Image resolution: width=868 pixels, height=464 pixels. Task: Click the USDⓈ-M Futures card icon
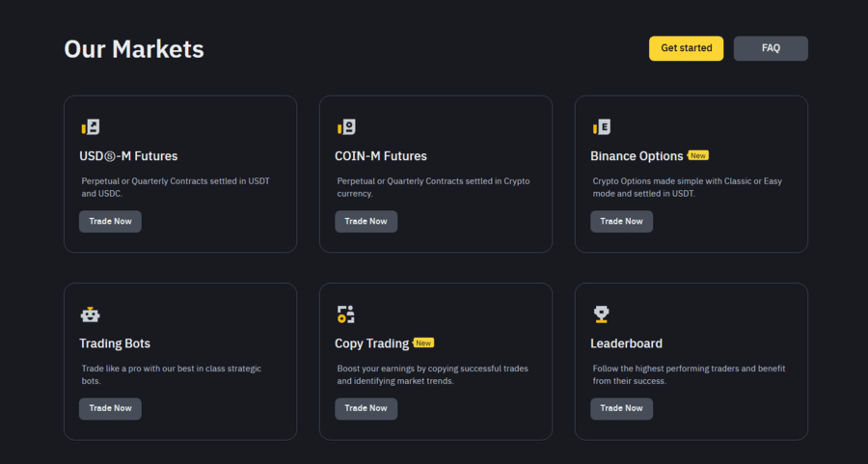[x=91, y=126]
